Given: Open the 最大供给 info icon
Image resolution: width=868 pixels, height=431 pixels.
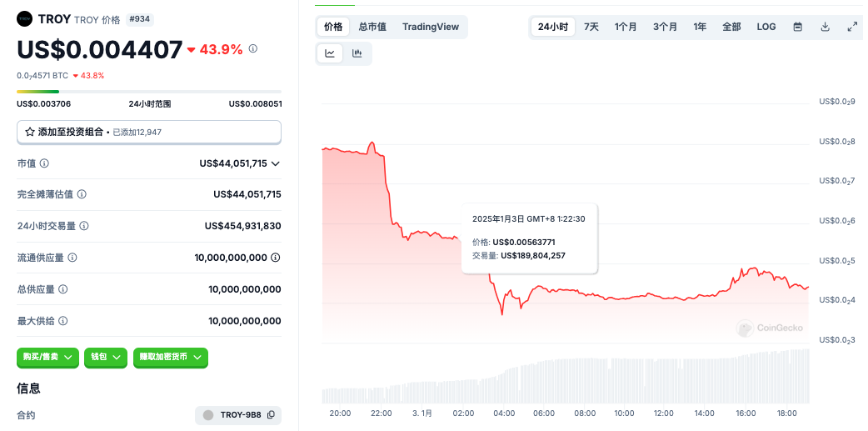Looking at the screenshot, I should [63, 321].
